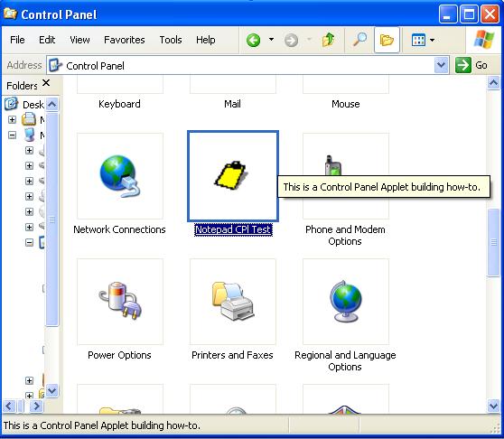
Task: Click the Control Panel icon in address bar
Action: tap(56, 65)
